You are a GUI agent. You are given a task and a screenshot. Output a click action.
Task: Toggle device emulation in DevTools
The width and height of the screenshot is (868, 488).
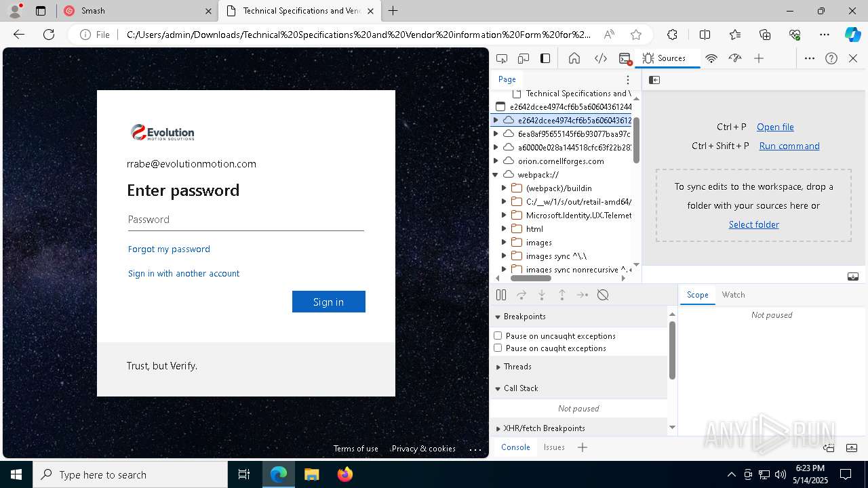coord(524,58)
